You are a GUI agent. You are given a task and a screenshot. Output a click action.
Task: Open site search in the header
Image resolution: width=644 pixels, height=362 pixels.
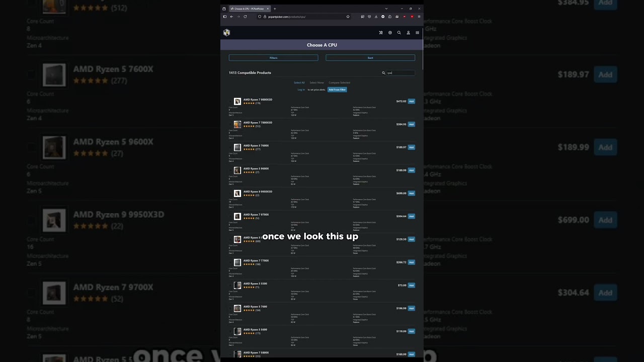point(399,33)
